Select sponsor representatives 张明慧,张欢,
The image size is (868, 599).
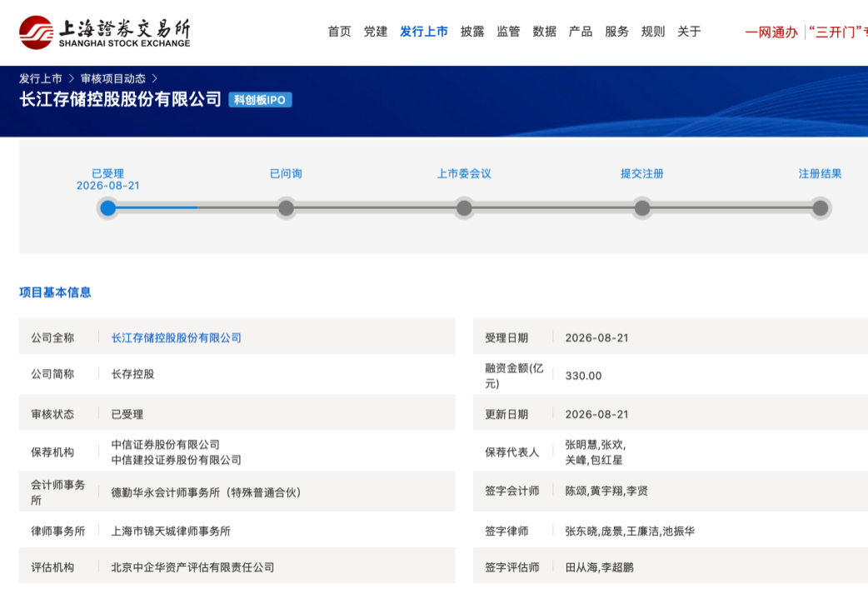coord(596,445)
